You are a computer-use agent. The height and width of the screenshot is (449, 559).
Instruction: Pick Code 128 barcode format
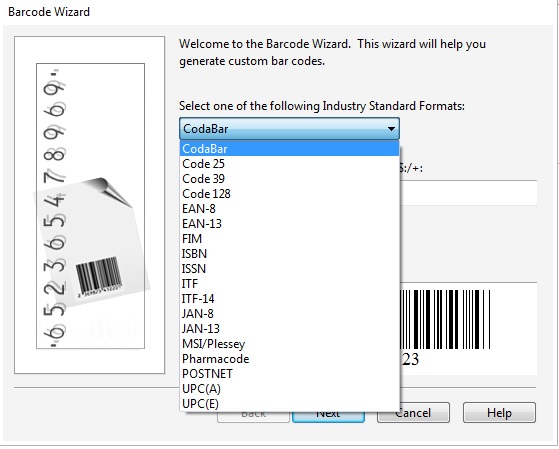coord(289,194)
